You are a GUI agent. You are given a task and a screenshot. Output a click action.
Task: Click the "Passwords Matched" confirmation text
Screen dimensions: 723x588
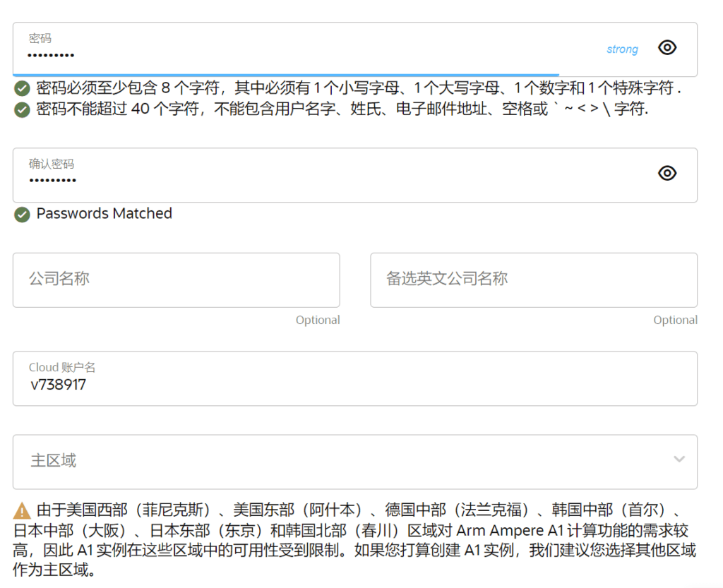pyautogui.click(x=104, y=213)
